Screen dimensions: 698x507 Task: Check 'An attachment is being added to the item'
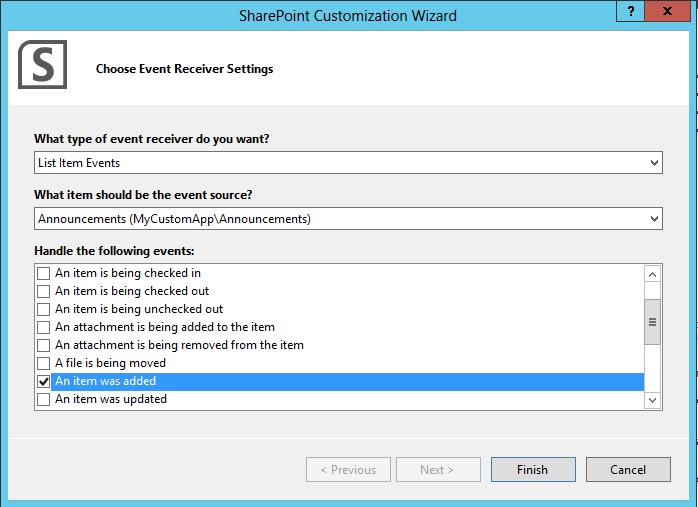pyautogui.click(x=44, y=327)
